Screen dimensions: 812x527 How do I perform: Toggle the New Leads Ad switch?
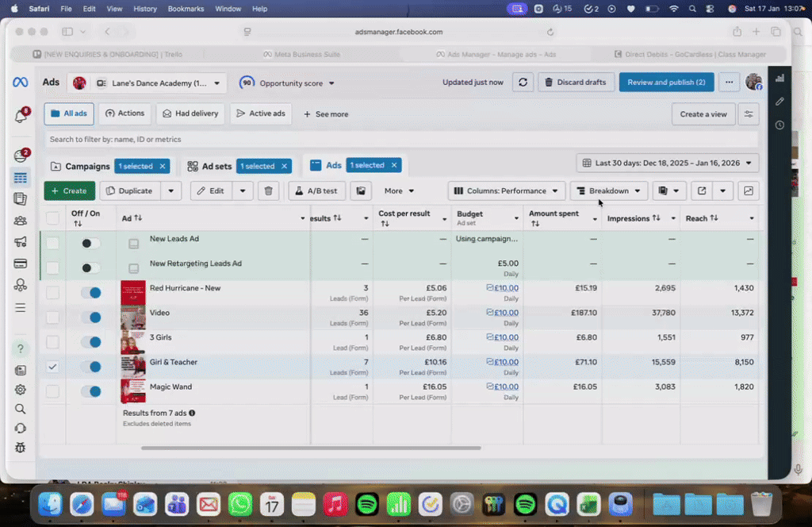click(x=90, y=243)
